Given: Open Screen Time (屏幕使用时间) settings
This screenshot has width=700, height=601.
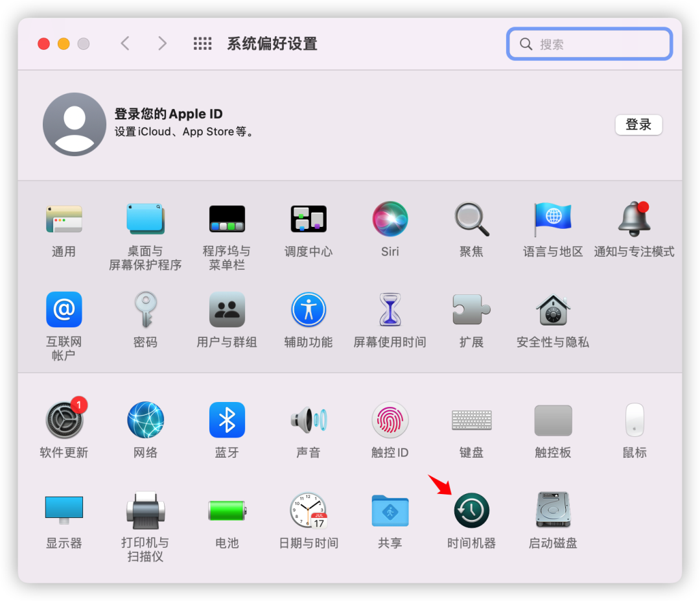Looking at the screenshot, I should click(390, 310).
